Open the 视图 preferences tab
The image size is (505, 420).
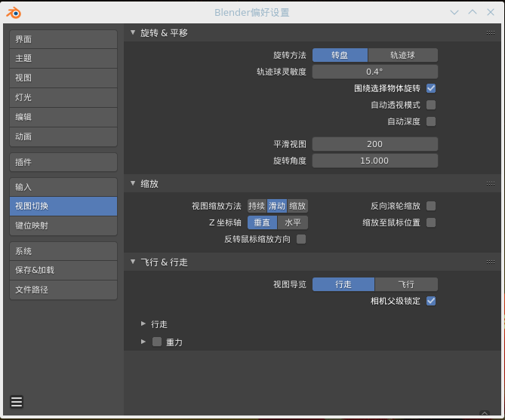click(x=63, y=78)
